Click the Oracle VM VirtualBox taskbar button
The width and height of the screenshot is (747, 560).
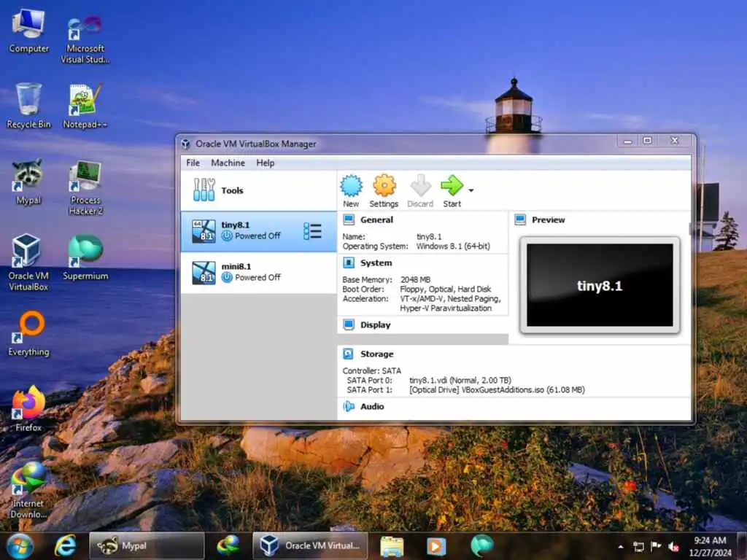310,546
